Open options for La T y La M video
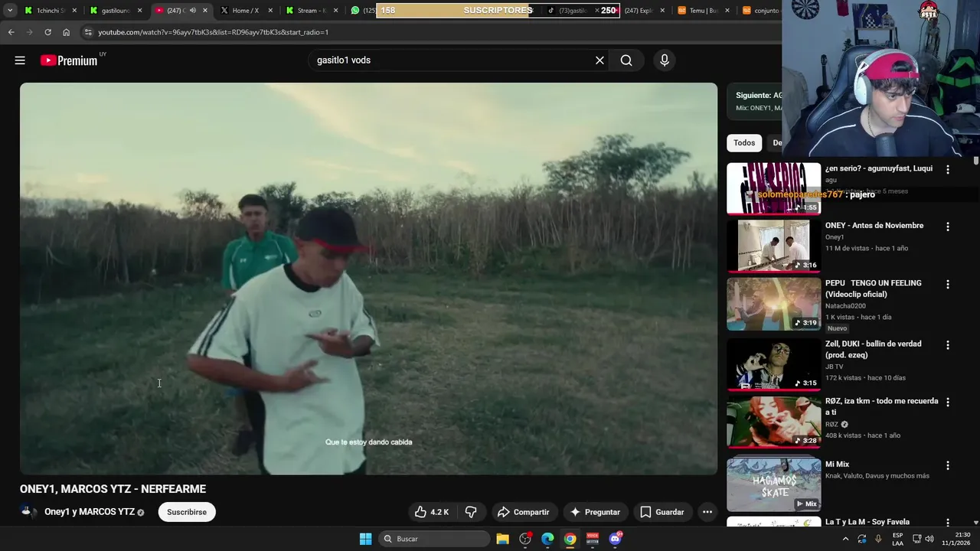980x551 pixels. [948, 523]
